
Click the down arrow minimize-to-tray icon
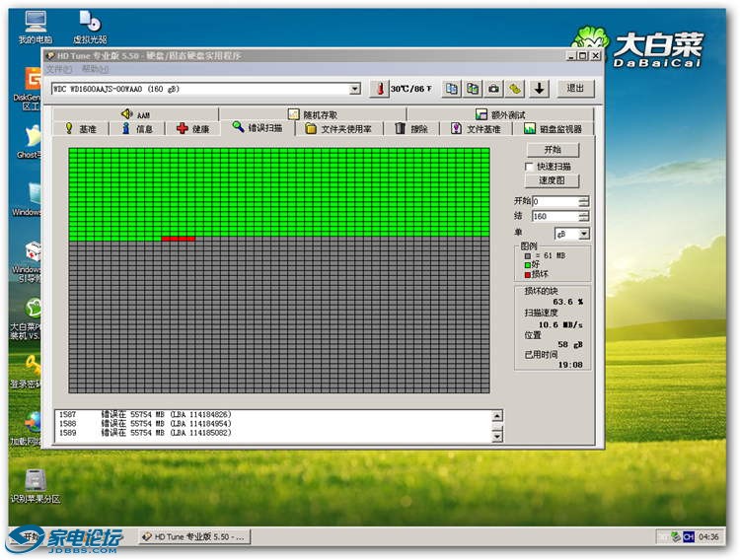click(539, 89)
